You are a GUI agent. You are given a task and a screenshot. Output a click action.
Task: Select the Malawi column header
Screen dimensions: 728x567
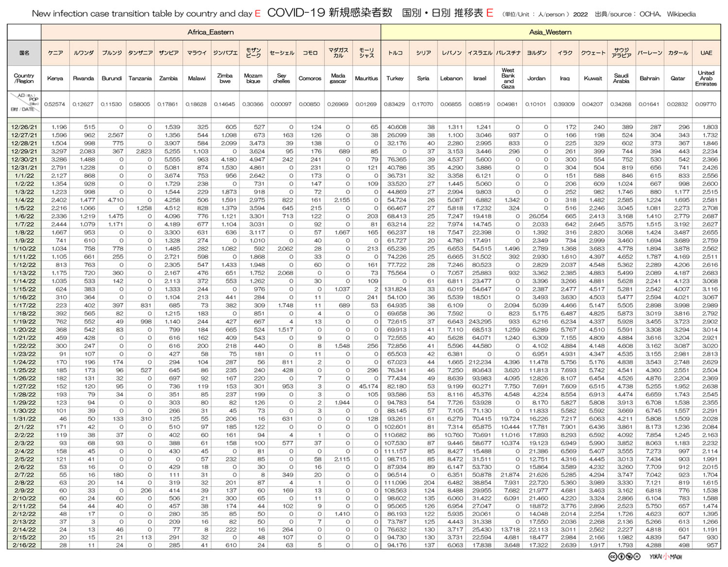pos(197,78)
